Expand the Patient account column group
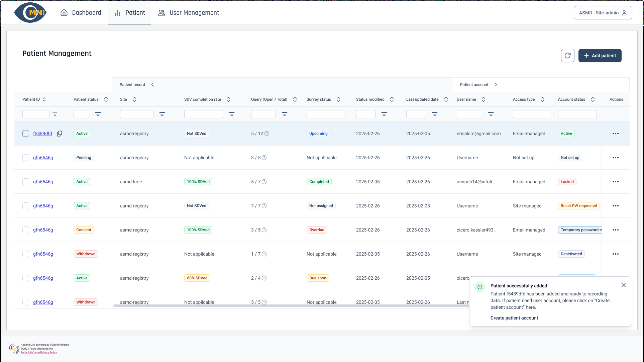The width and height of the screenshot is (644, 362). 496,85
